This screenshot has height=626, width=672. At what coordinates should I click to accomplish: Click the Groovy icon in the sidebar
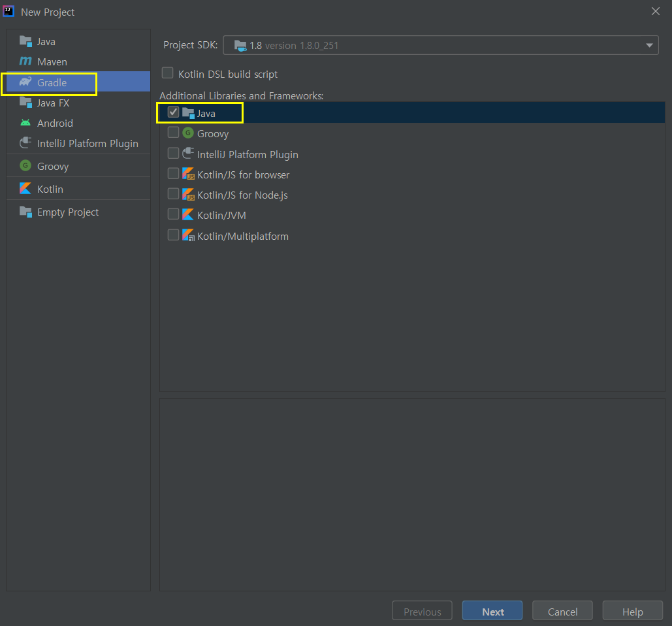click(25, 165)
